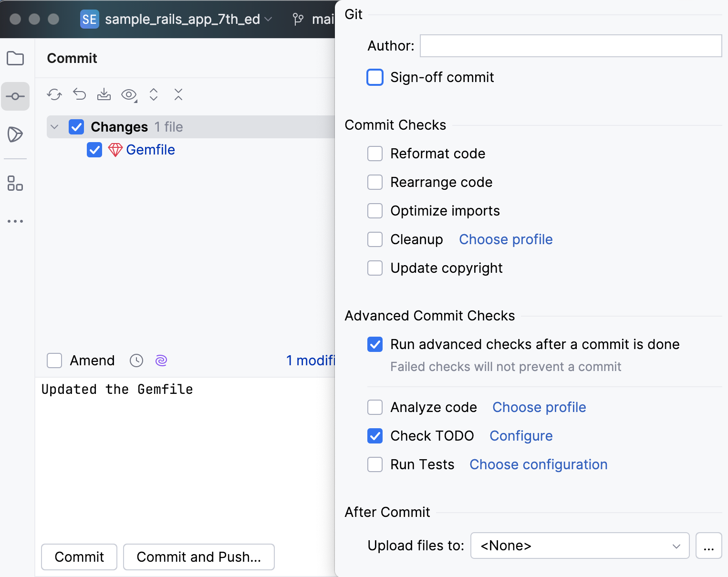728x577 pixels.
Task: Show diff preview with the eye icon
Action: (128, 95)
